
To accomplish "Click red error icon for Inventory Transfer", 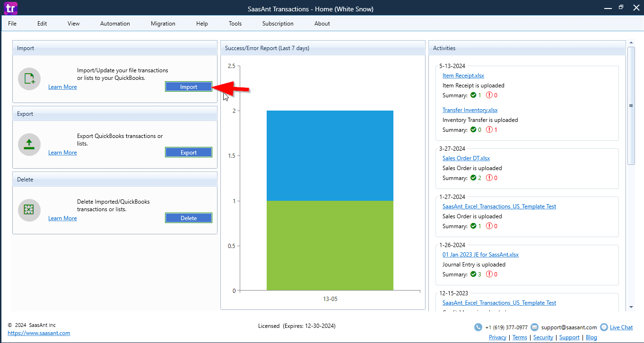I will click(x=489, y=129).
